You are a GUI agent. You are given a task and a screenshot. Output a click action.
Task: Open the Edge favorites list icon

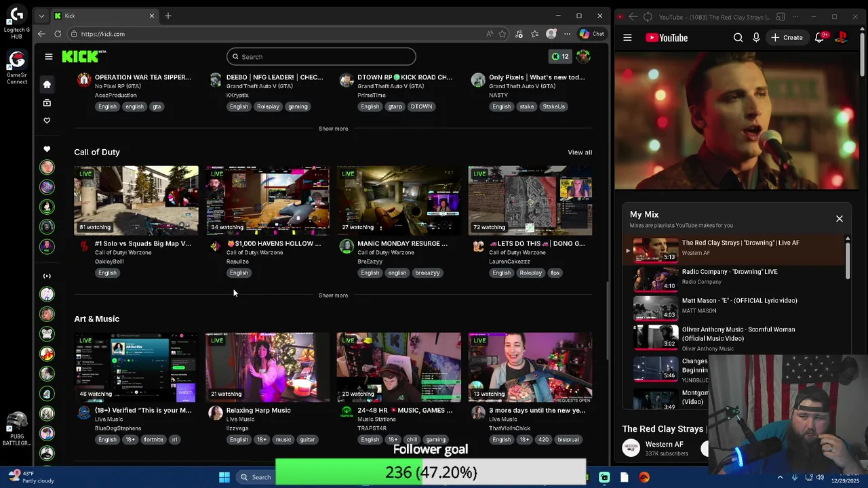535,34
